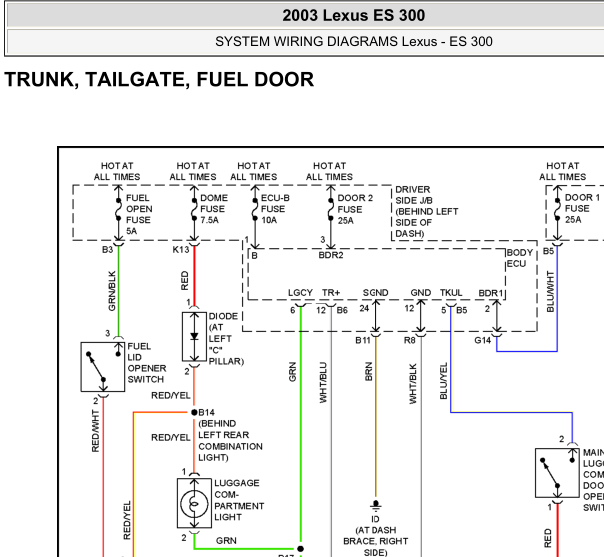
Task: Click the 'SGND' terminal label
Action: [x=376, y=293]
